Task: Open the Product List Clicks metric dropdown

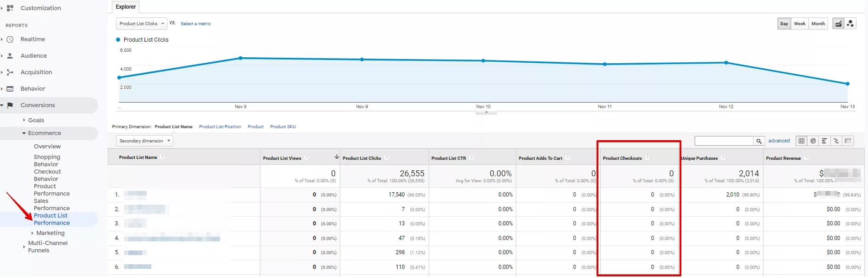Action: [142, 24]
